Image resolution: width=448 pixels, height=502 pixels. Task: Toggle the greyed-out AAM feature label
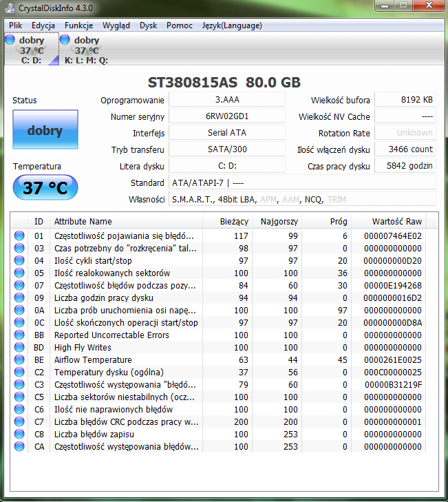pos(292,199)
